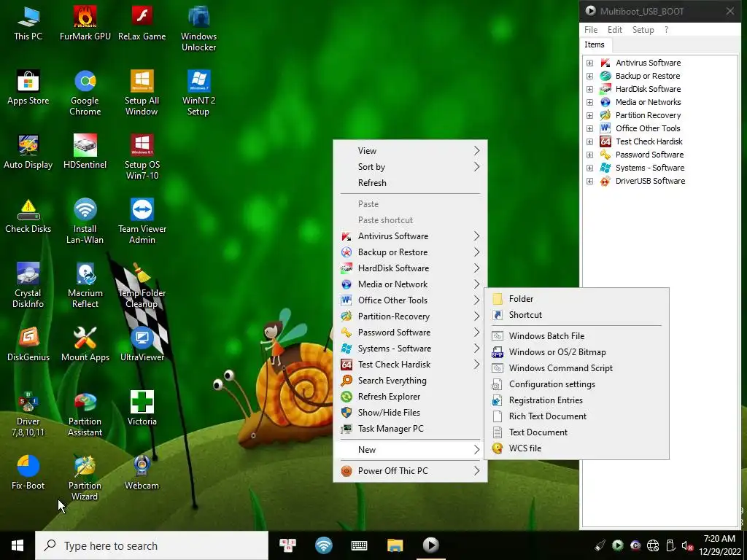The image size is (747, 560).
Task: Switch to the Items tab
Action: (595, 44)
